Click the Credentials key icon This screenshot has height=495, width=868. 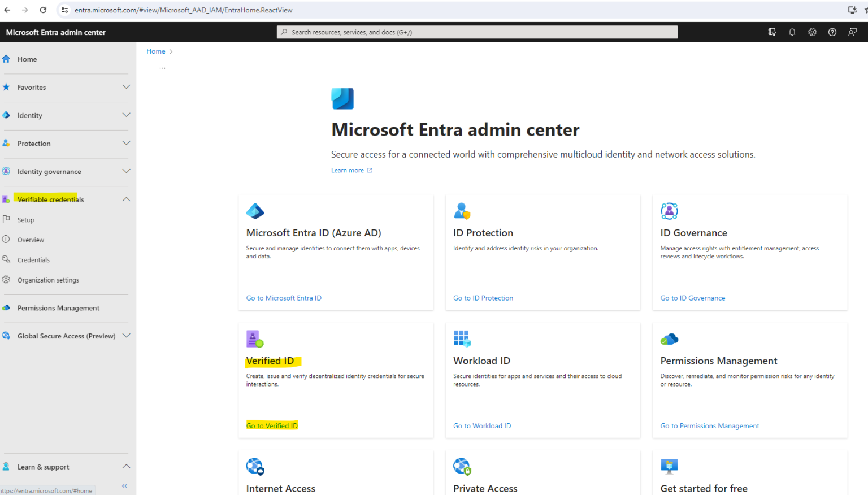click(x=6, y=259)
